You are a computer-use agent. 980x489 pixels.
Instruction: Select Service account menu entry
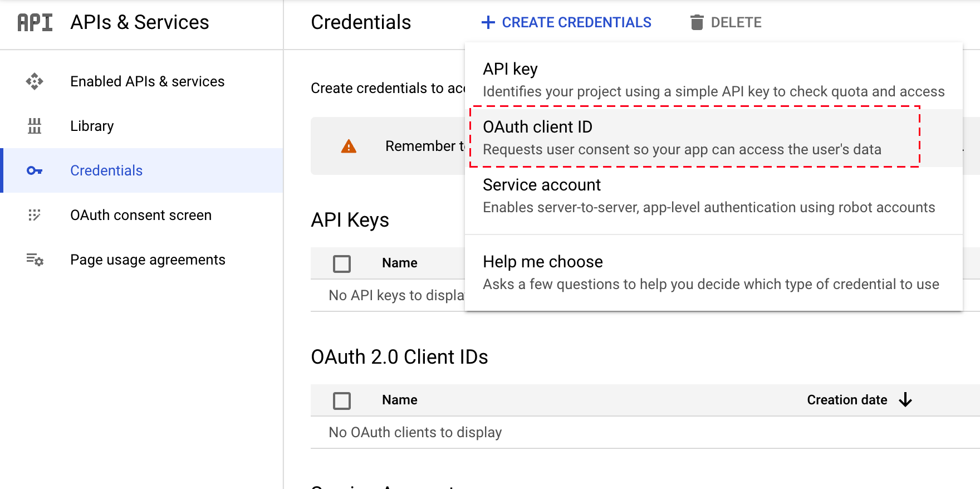(714, 195)
